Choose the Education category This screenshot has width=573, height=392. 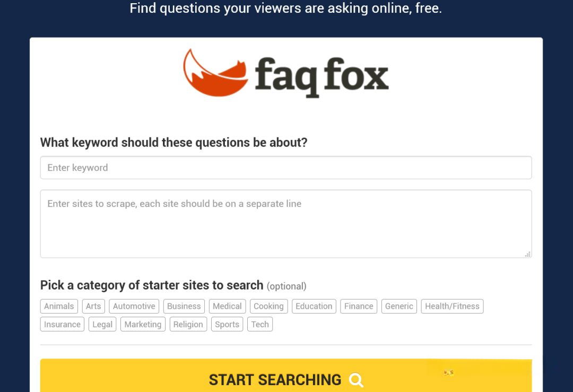(314, 306)
